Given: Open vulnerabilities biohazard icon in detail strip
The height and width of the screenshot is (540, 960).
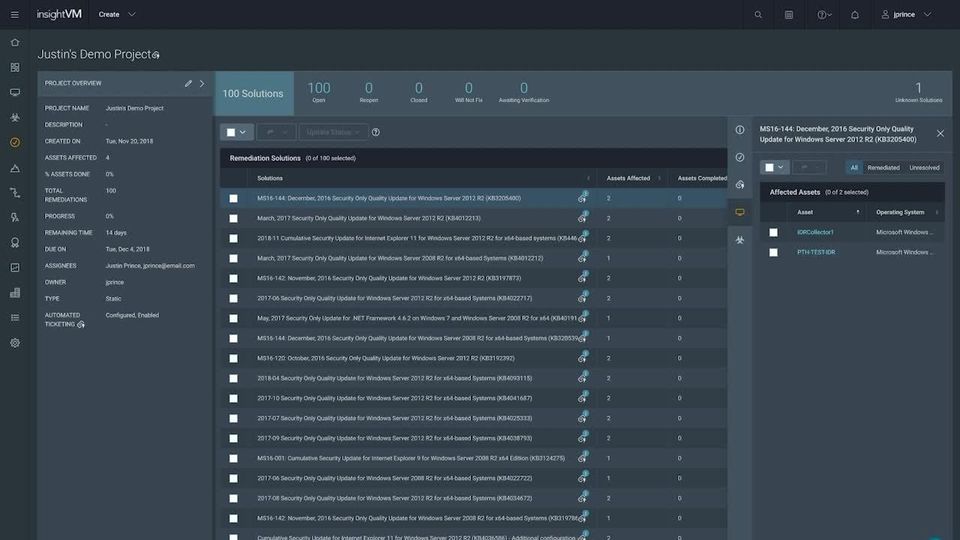Looking at the screenshot, I should (740, 240).
